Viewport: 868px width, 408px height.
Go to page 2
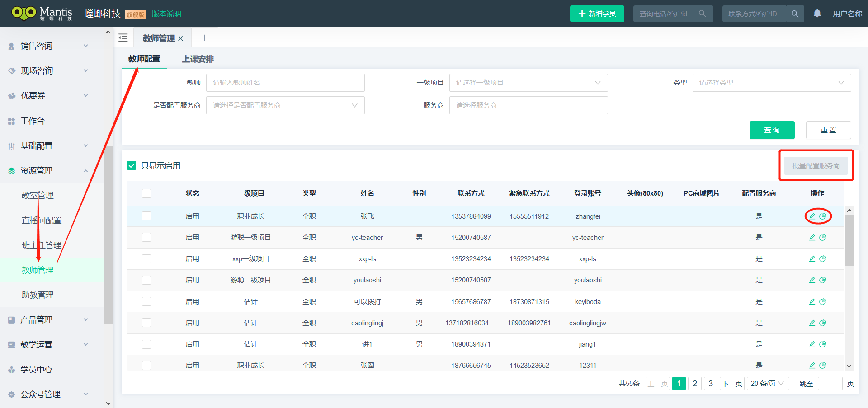695,384
